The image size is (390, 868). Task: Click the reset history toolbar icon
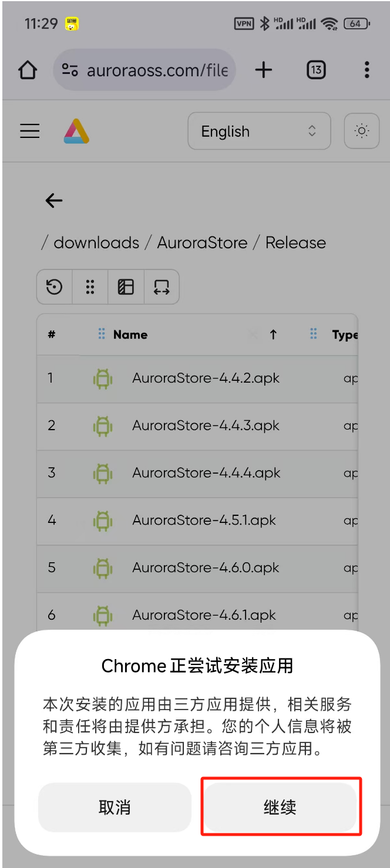55,287
